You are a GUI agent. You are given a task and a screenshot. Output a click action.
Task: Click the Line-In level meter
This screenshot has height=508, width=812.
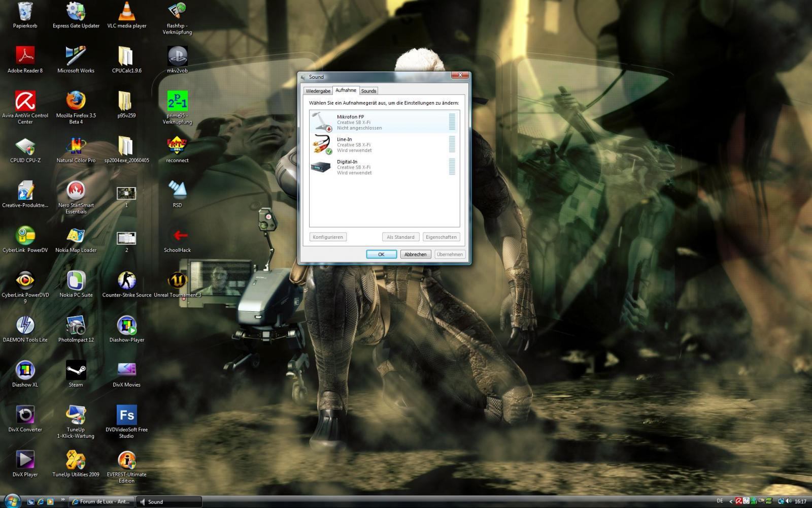(x=452, y=144)
